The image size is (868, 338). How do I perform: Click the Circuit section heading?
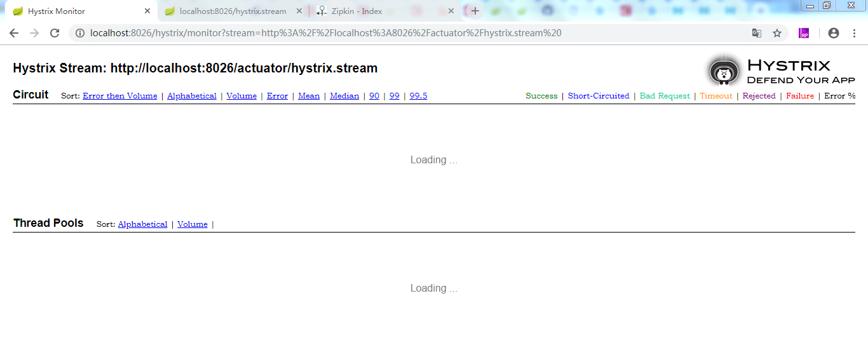pyautogui.click(x=31, y=95)
